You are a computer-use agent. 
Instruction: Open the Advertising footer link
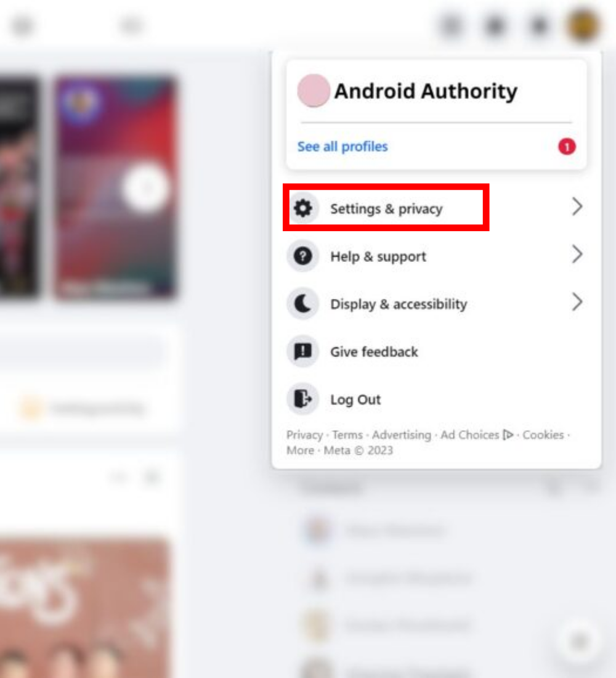point(402,435)
